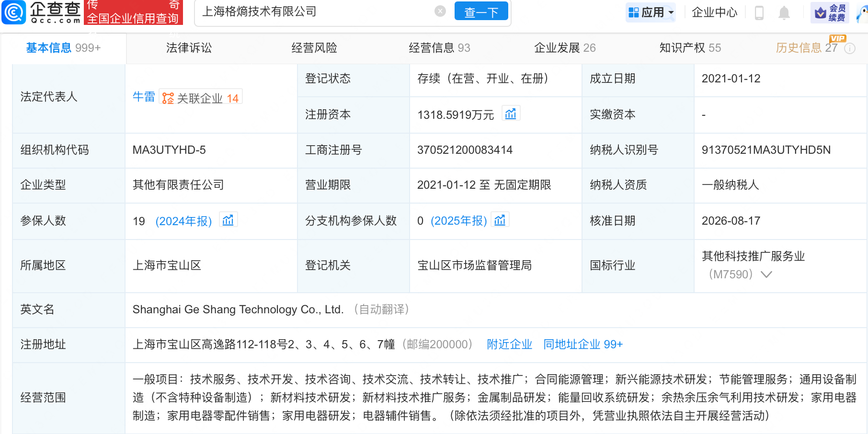Click 所属地区 value 上海市宝山区
This screenshot has height=434, width=868.
[167, 265]
